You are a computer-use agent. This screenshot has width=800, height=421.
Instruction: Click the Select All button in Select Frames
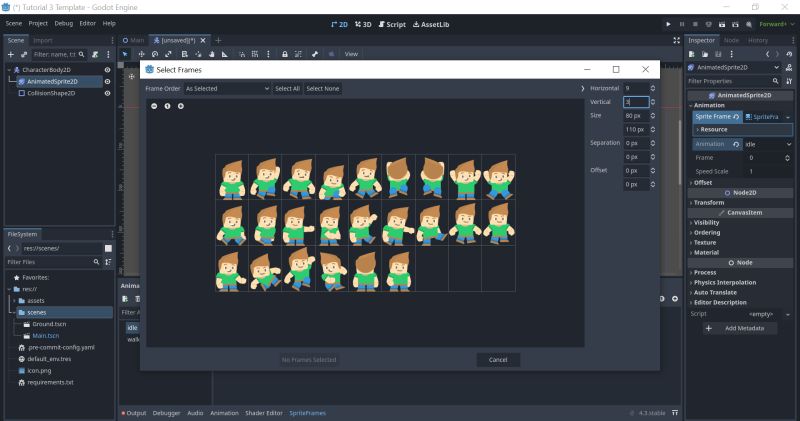coord(287,89)
